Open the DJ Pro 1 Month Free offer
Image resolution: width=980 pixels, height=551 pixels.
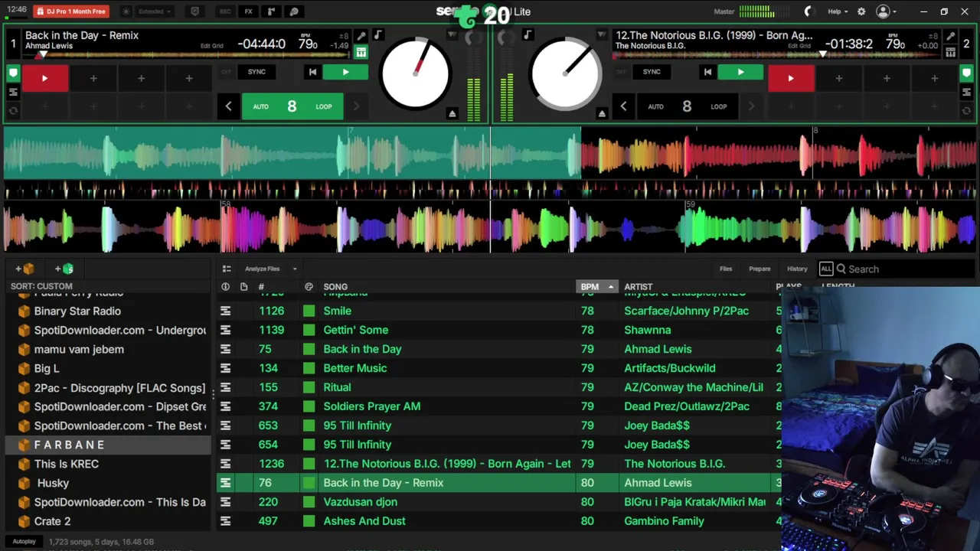point(71,11)
